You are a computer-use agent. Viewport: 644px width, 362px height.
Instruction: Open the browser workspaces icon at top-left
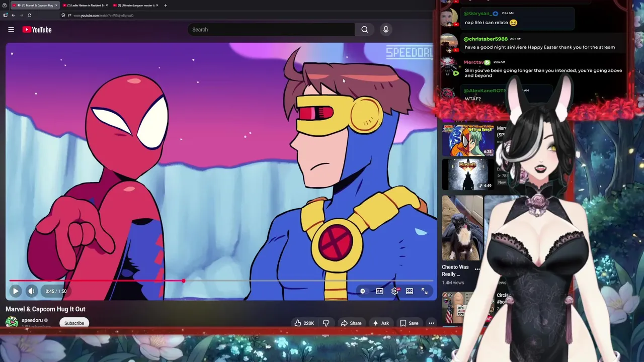tap(5, 5)
